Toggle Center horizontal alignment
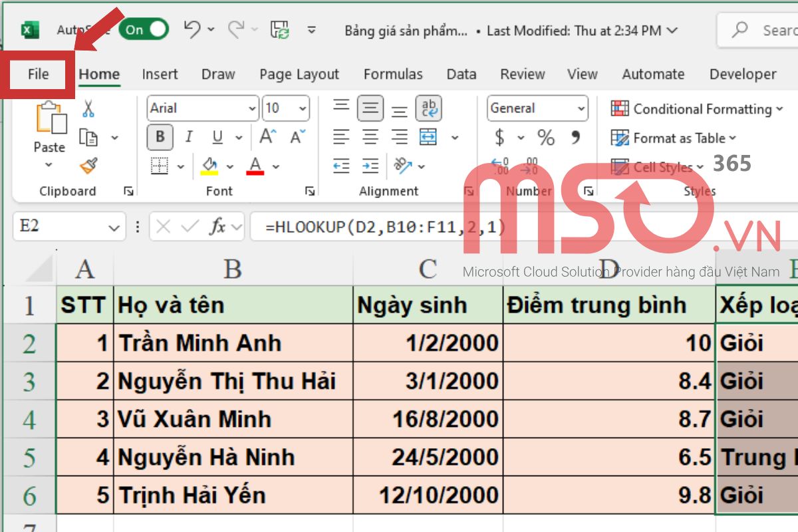 pos(370,138)
